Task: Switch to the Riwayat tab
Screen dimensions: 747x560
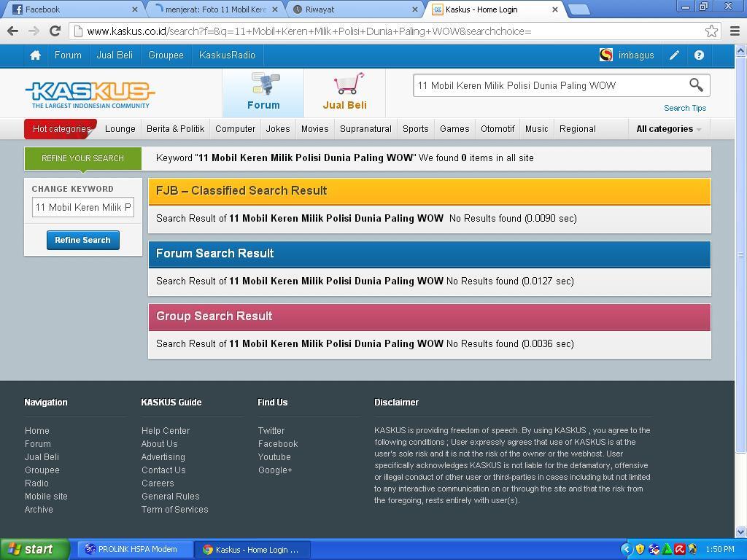Action: pos(355,9)
